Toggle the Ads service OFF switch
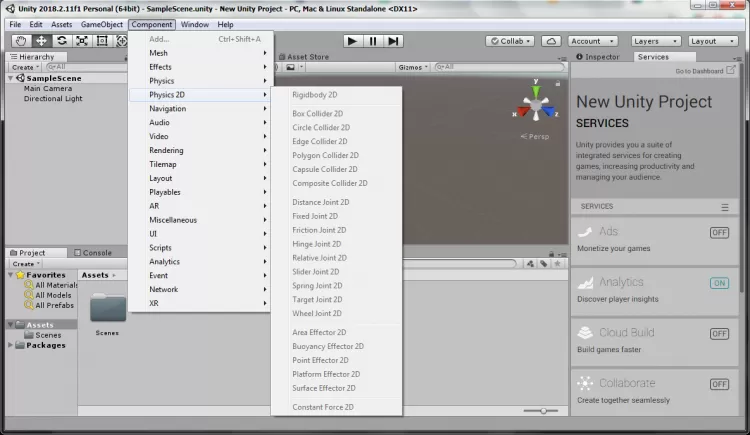The image size is (750, 435). tap(719, 233)
